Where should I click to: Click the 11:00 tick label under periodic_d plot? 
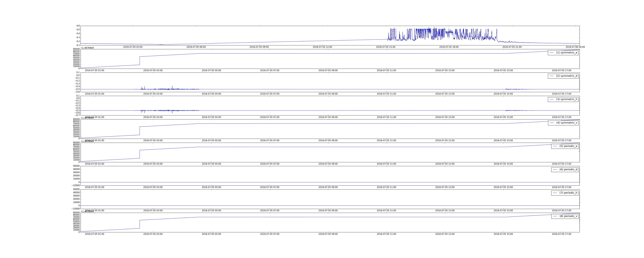[387, 187]
